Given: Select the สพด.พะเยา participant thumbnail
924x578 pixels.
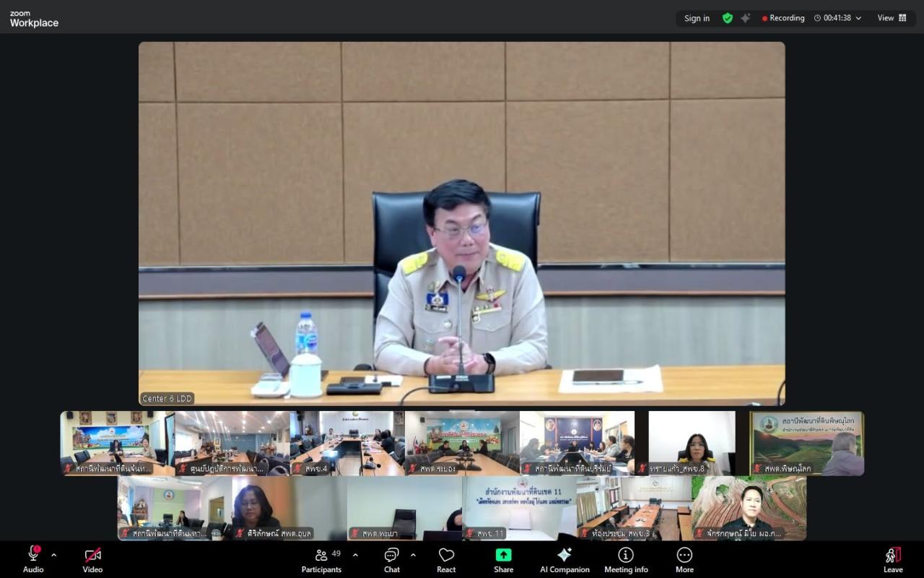Looking at the screenshot, I should pyautogui.click(x=404, y=508).
